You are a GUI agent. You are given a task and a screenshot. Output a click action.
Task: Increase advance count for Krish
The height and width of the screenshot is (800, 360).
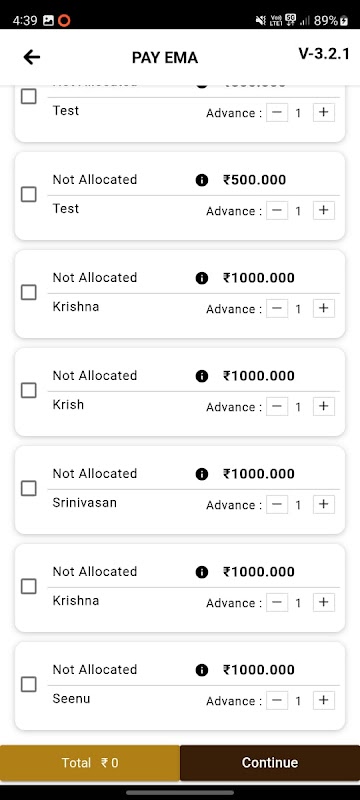[x=323, y=406]
